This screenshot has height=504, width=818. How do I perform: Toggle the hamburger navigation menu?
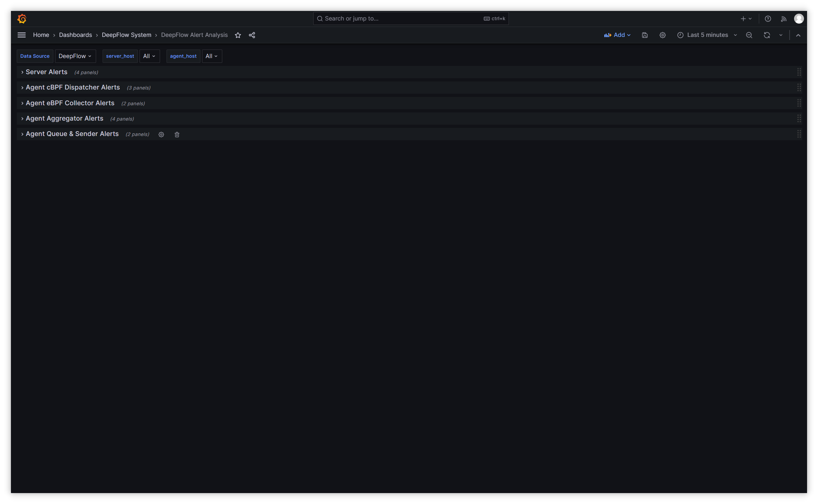pyautogui.click(x=22, y=35)
